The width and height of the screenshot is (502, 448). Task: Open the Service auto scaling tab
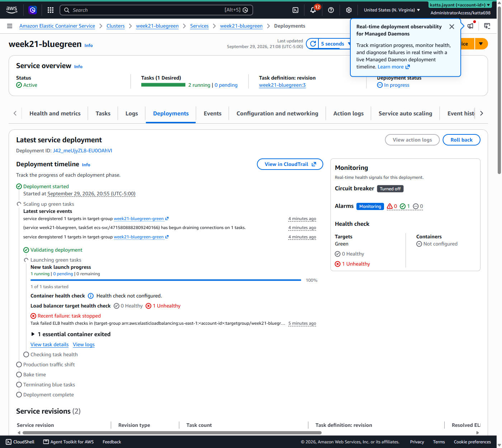[405, 113]
